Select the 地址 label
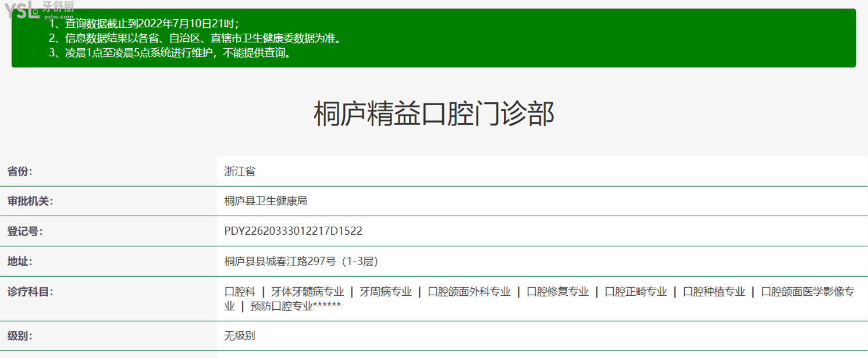868x358 pixels. [20, 262]
